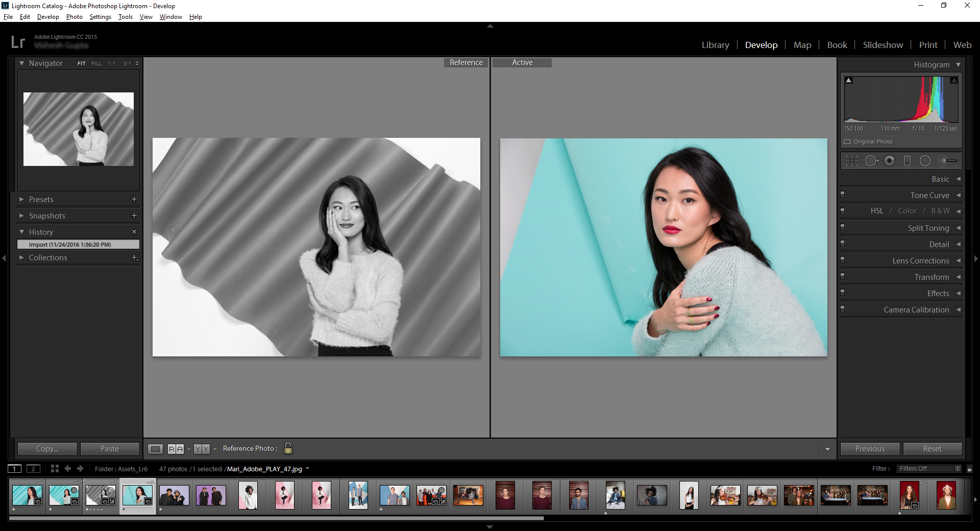Viewport: 980px width, 531px height.
Task: Open Grid view from the filmstrip toolbar
Action: [x=54, y=469]
